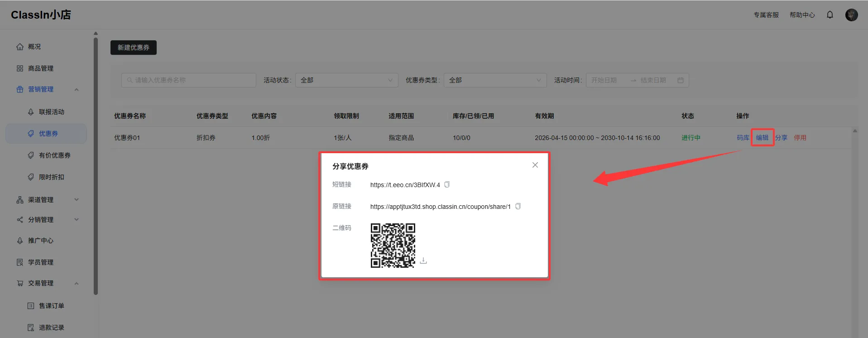
Task: Select 联报活动 submenu item
Action: [x=52, y=112]
